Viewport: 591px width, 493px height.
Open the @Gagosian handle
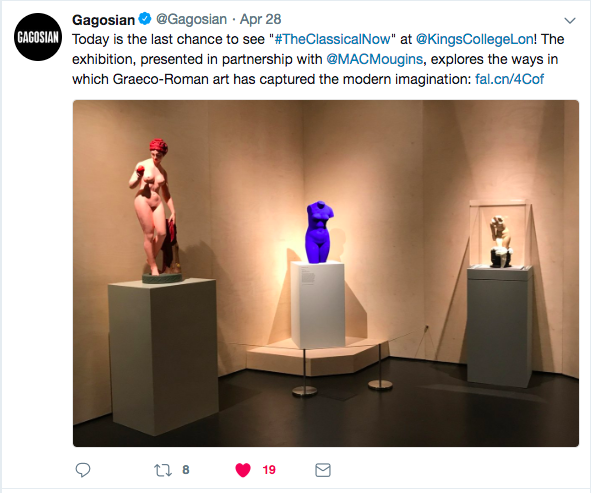pyautogui.click(x=191, y=19)
